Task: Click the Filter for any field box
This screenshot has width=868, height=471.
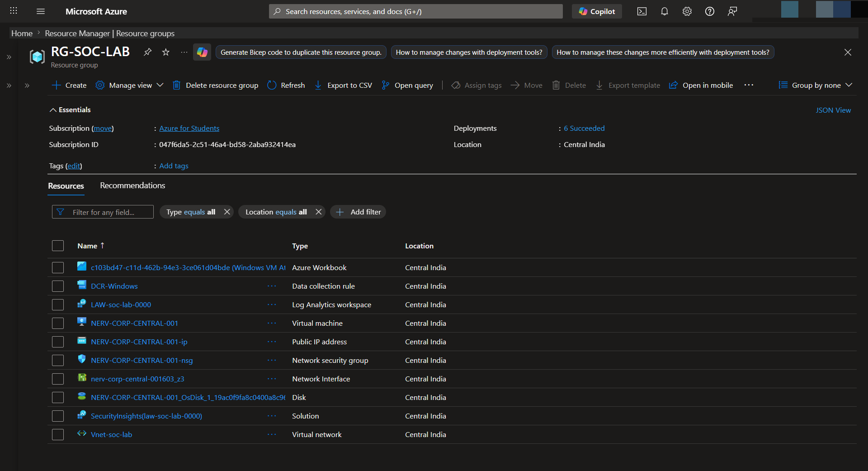Action: tap(108, 212)
